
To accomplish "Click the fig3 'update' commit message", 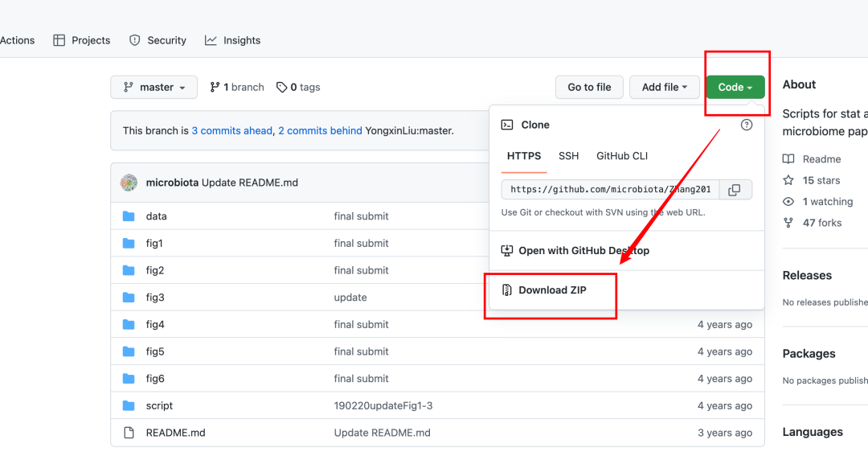I will click(350, 298).
